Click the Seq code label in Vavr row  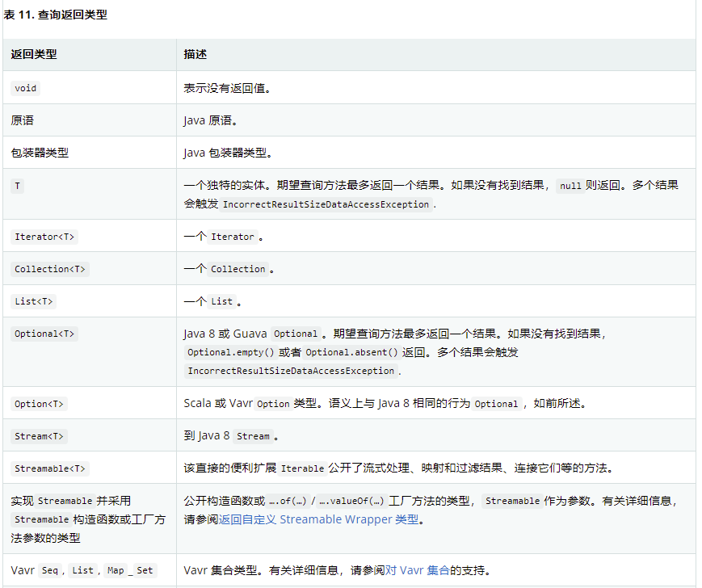48,570
